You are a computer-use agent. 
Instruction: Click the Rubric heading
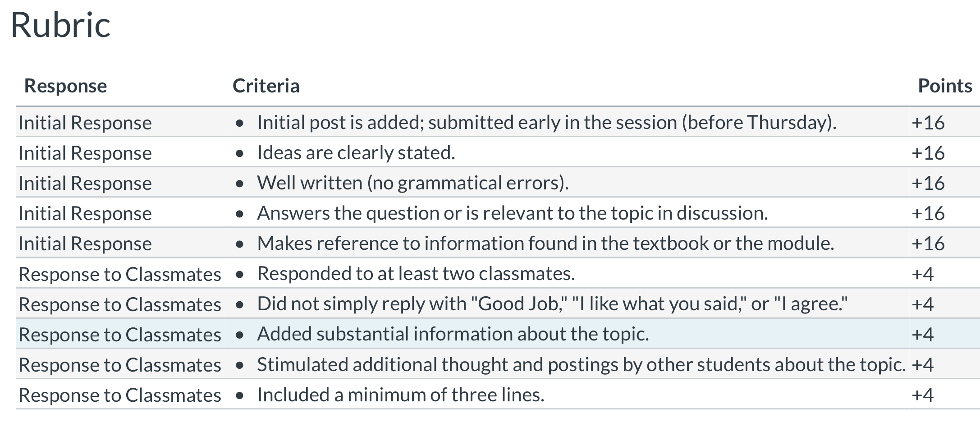60,25
